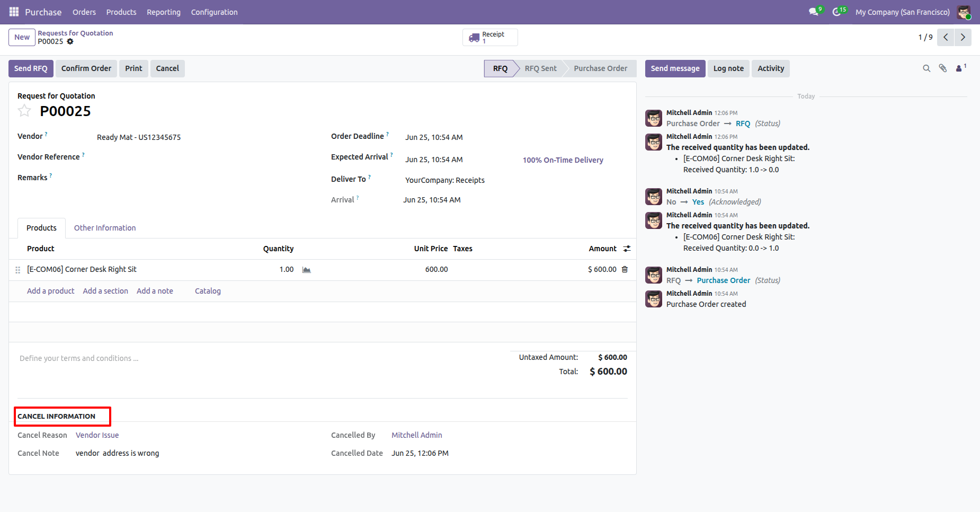Click the terms and conditions field
Image resolution: width=980 pixels, height=512 pixels.
(x=260, y=359)
